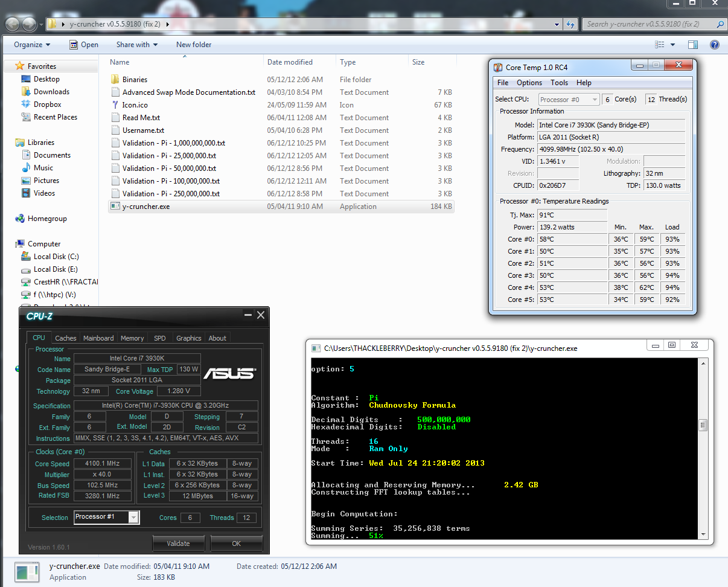728x587 pixels.
Task: Open the Options menu in Core Temp
Action: coord(529,83)
